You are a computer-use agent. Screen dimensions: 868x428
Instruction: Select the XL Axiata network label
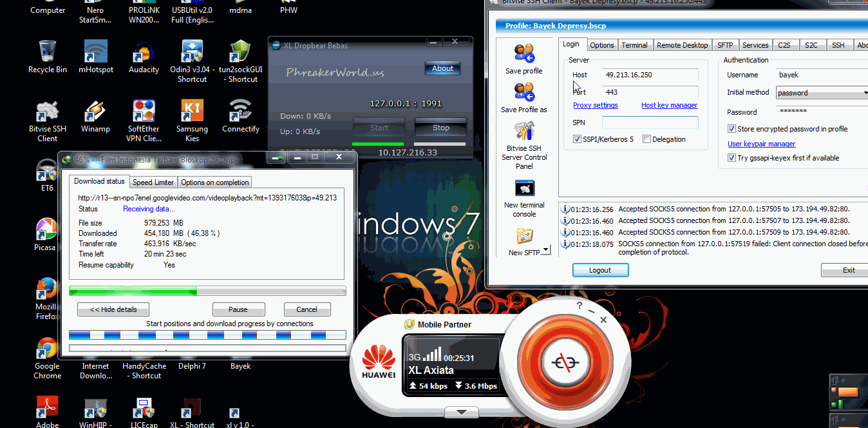(x=431, y=370)
